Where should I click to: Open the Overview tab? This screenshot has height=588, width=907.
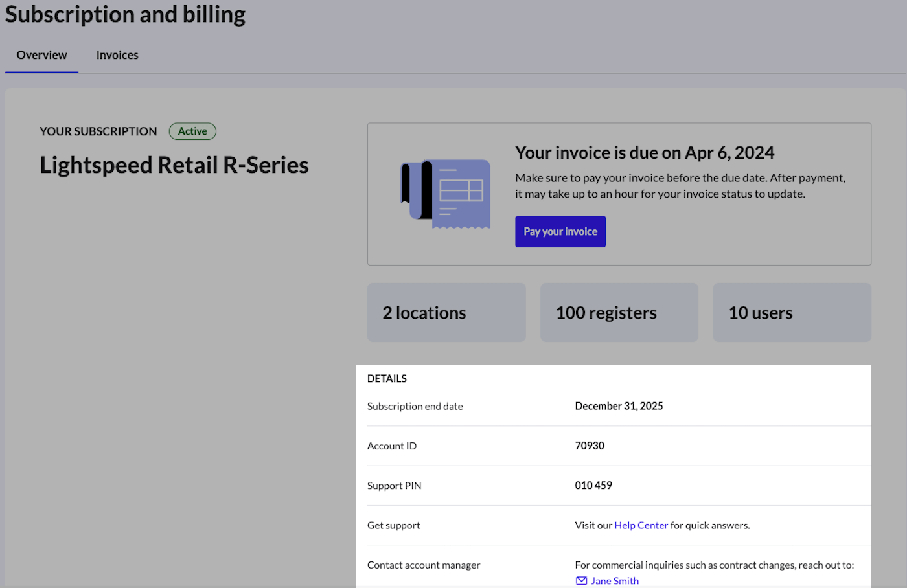click(x=42, y=55)
